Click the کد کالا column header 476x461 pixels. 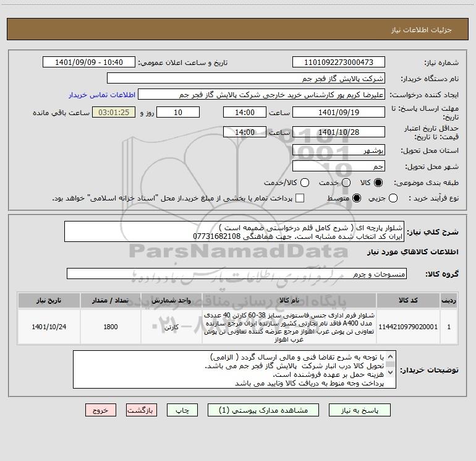[x=408, y=301]
